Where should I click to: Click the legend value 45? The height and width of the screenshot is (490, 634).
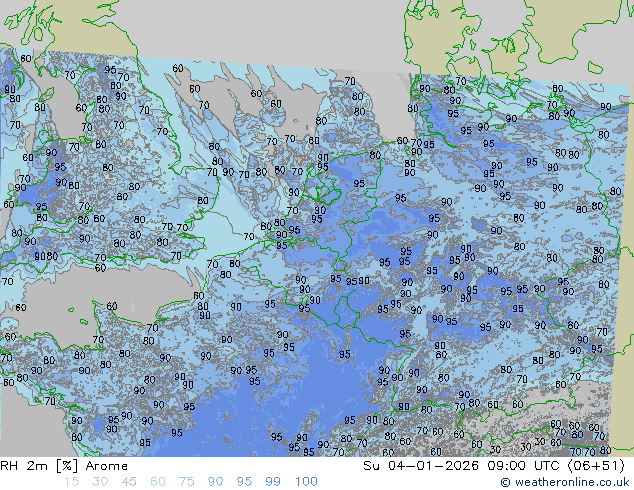click(x=129, y=482)
